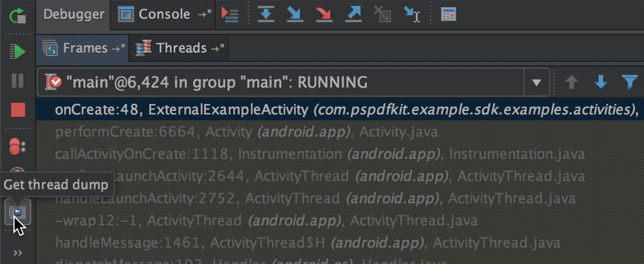This screenshot has height=264, width=644.
Task: Click the Run to Cursor icon
Action: pos(412,15)
